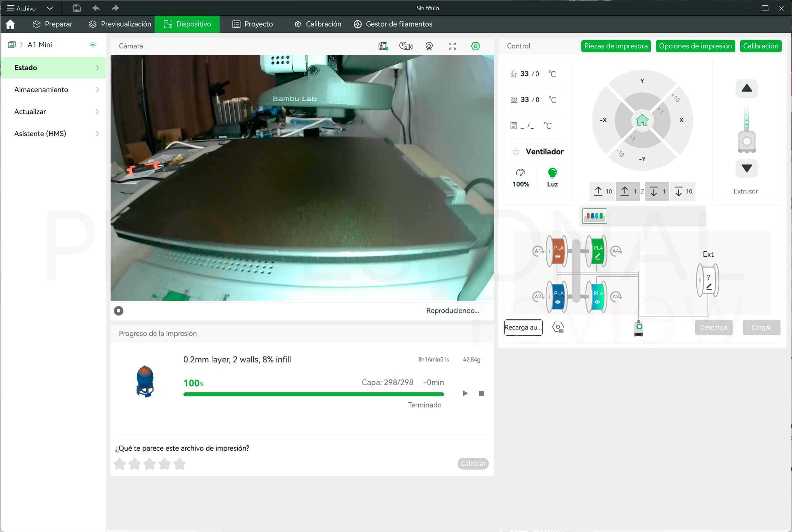Click the Cargar filament button
Screen dimensions: 792x532
point(761,327)
